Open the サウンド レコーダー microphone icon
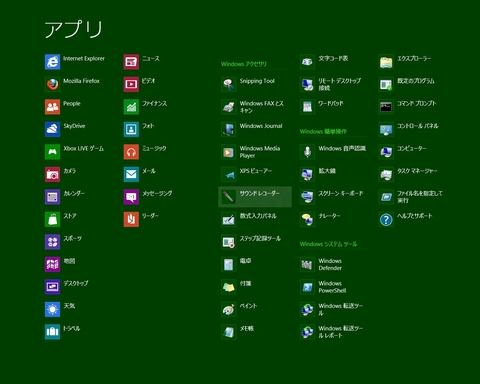 click(229, 197)
